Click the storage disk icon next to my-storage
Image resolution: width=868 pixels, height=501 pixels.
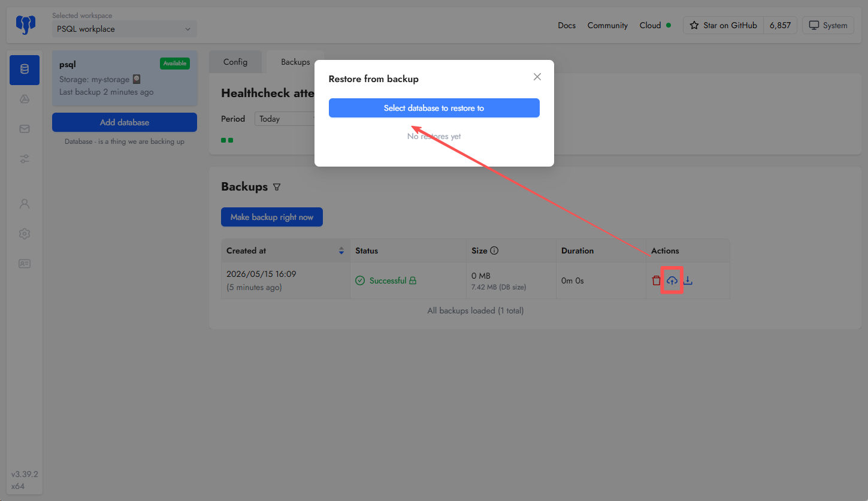[137, 79]
